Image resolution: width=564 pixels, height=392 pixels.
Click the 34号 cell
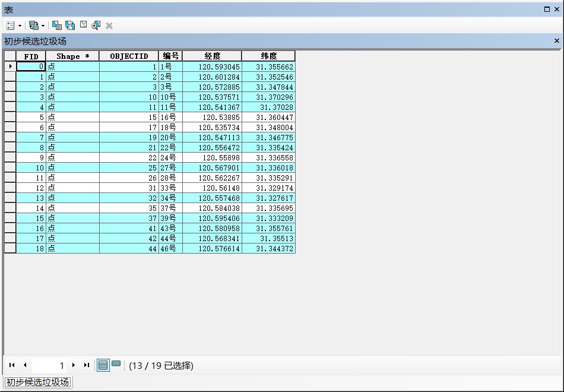pos(170,198)
